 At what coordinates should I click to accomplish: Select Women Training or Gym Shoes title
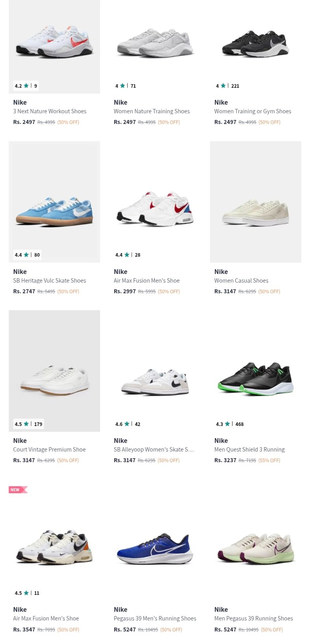pos(253,111)
